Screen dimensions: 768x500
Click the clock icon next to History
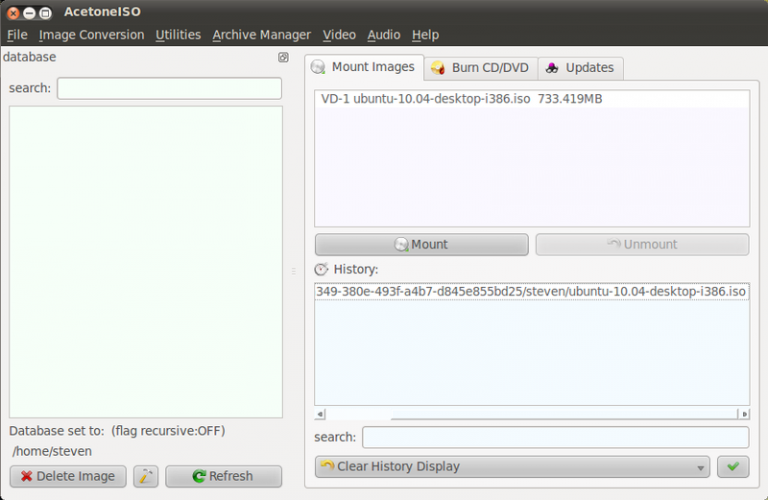(x=321, y=270)
